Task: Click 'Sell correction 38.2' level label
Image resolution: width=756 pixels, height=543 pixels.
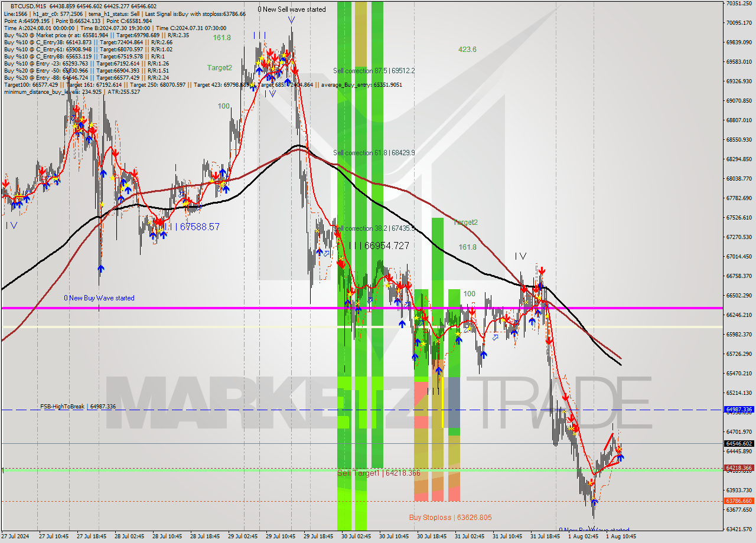Action: click(x=374, y=228)
